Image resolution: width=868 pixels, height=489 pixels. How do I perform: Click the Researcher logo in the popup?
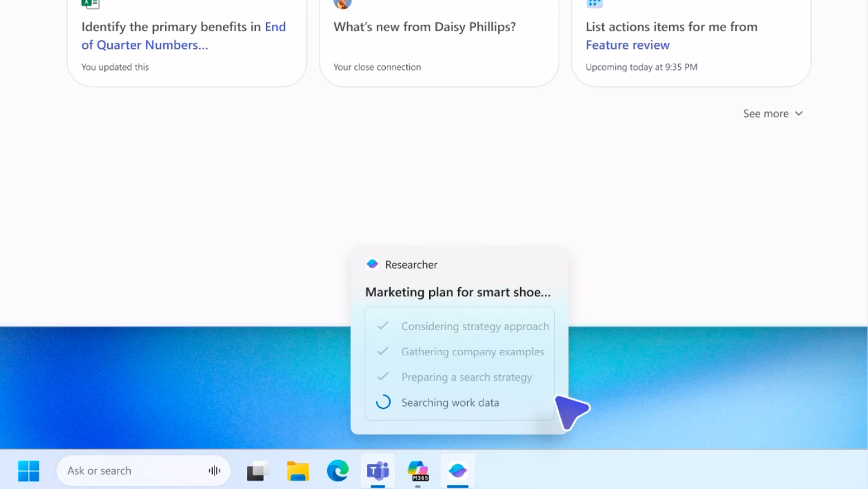pyautogui.click(x=373, y=264)
